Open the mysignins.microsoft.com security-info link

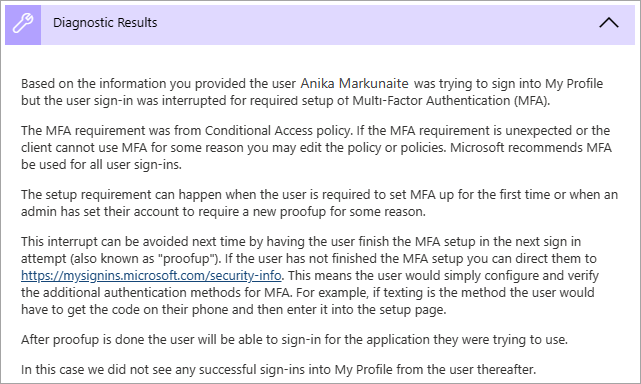point(151,276)
